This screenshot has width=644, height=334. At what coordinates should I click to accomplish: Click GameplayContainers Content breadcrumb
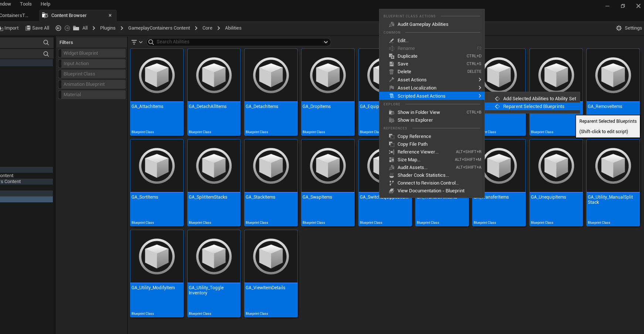159,28
